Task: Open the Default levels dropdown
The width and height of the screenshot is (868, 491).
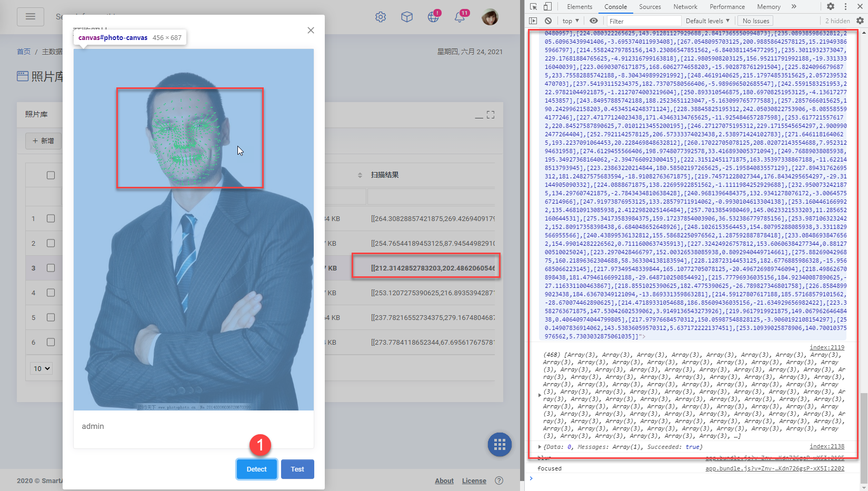Action: pos(707,21)
